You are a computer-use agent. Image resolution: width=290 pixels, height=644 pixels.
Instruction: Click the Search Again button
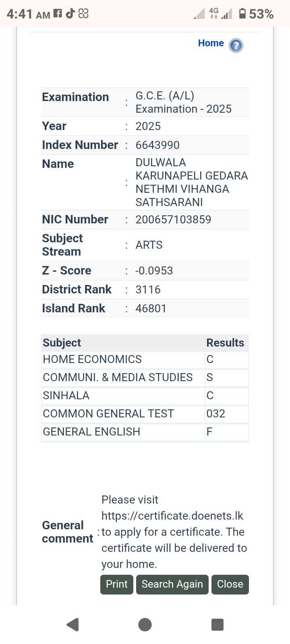click(x=172, y=584)
